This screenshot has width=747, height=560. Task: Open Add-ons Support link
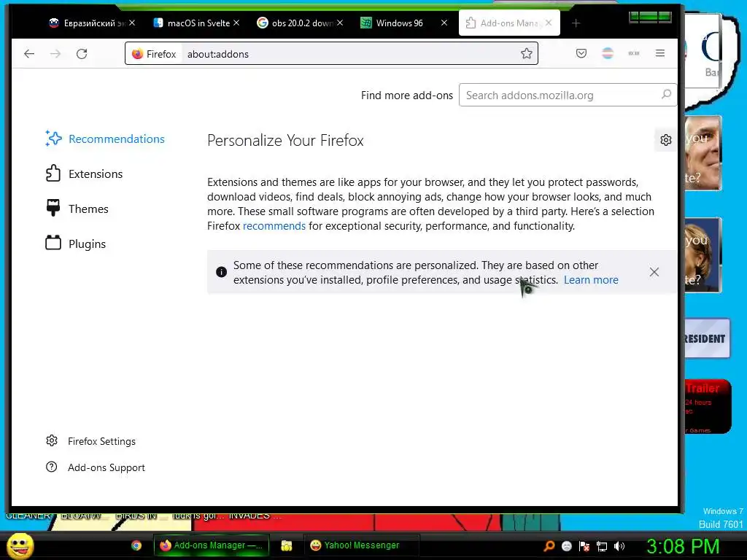[96, 467]
